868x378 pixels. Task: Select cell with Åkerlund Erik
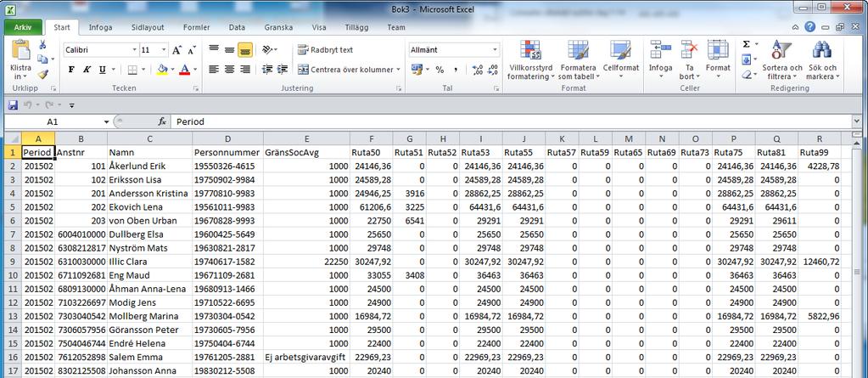[149, 166]
